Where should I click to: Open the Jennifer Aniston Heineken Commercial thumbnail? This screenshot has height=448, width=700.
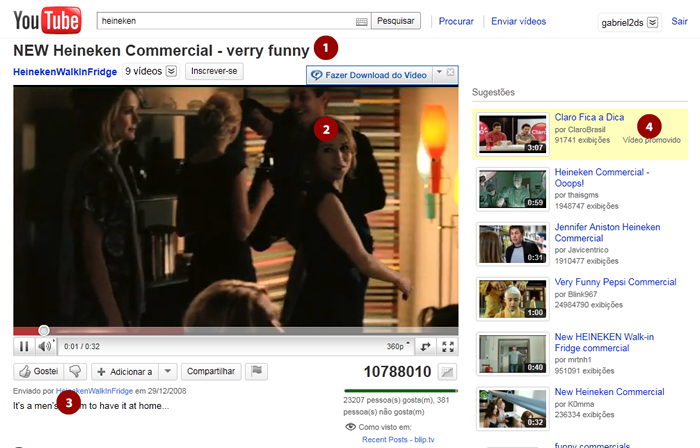512,244
